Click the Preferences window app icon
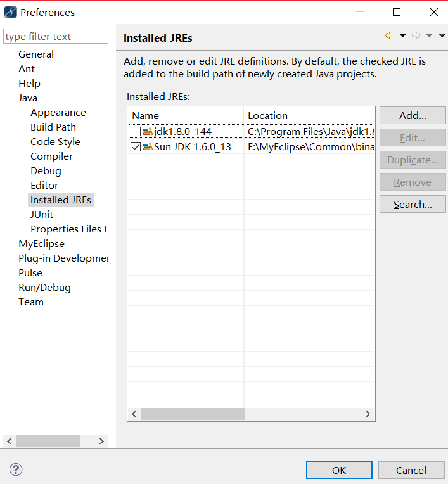Image resolution: width=448 pixels, height=484 pixels. click(11, 12)
